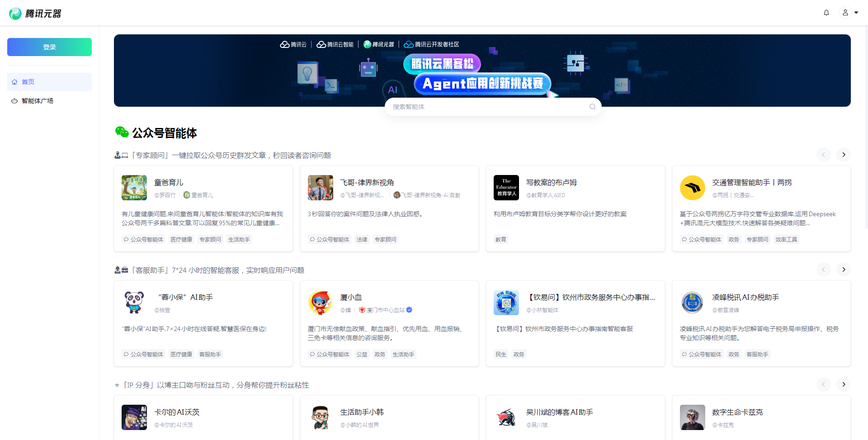Open the notification bell
Image resolution: width=868 pixels, height=440 pixels.
826,13
